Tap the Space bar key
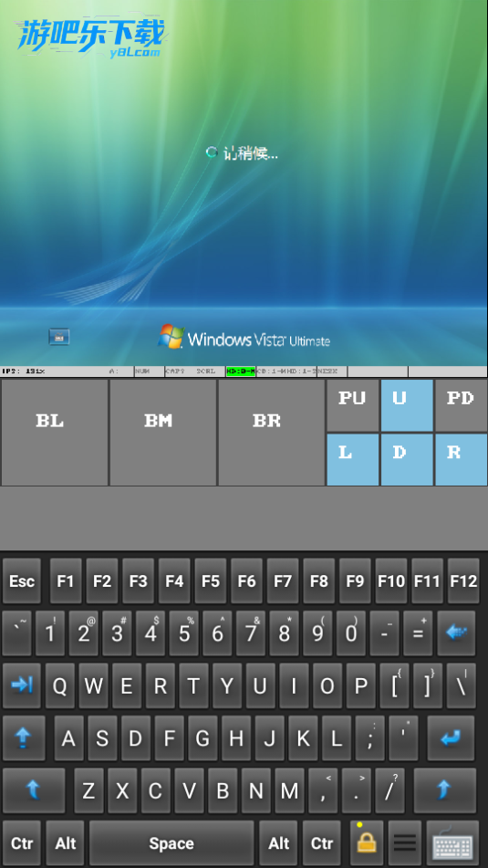 click(171, 843)
